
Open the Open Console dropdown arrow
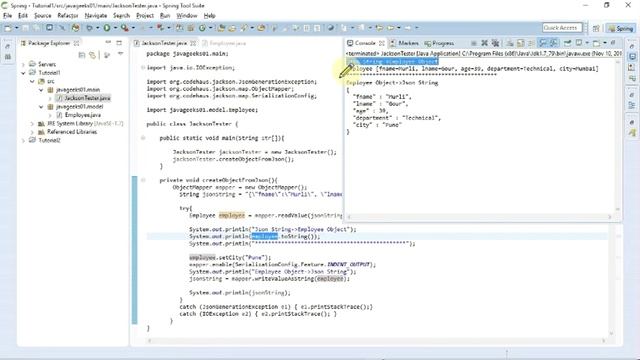coord(605,43)
